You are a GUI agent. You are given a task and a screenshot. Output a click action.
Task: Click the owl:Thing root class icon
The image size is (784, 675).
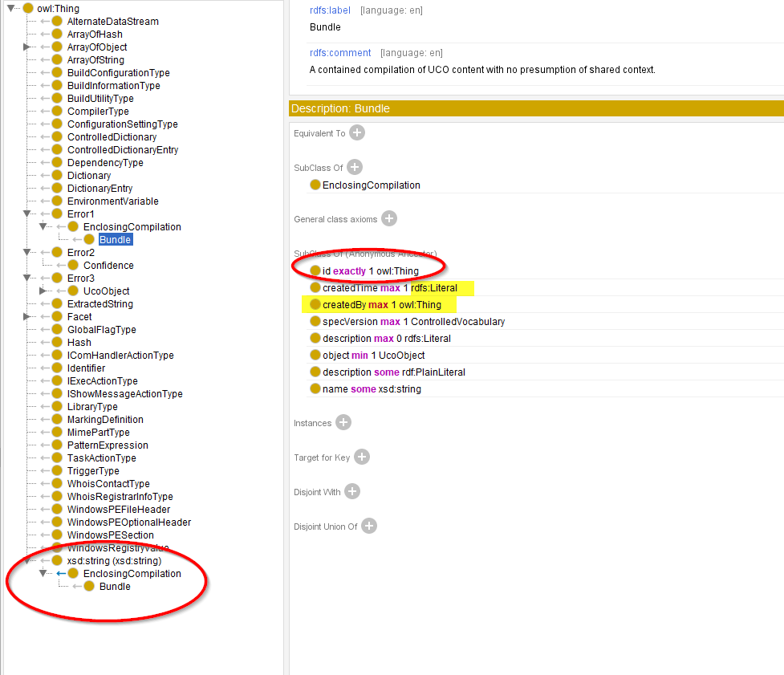27,9
